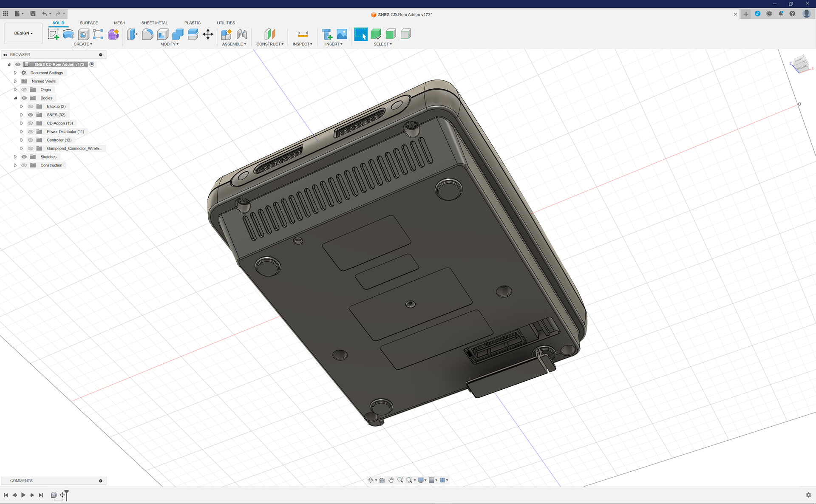This screenshot has height=504, width=816.
Task: Expand the Named Views node
Action: [x=15, y=81]
